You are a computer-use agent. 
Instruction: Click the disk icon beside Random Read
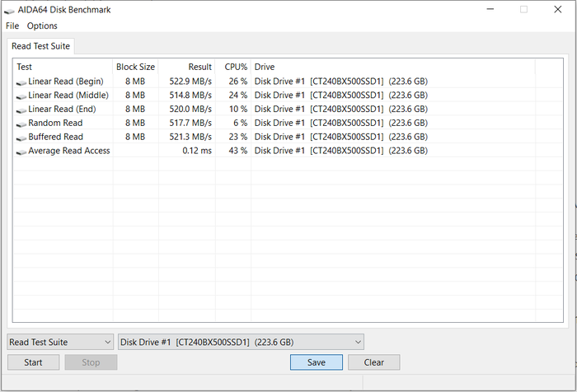[21, 124]
